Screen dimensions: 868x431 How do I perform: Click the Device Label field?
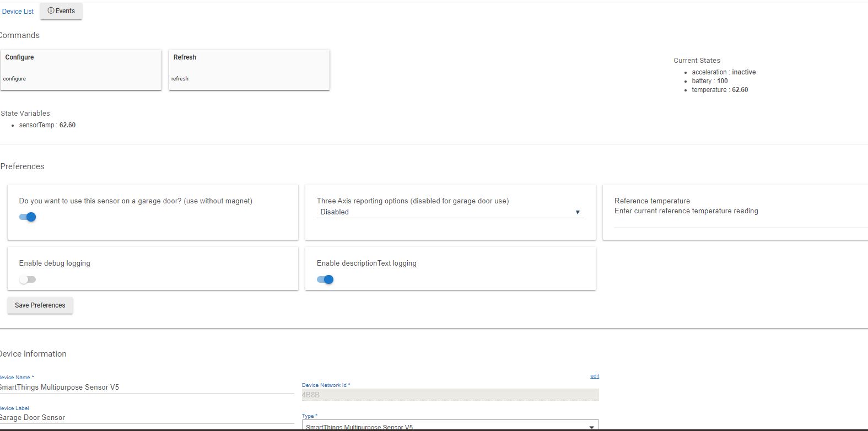coord(146,418)
